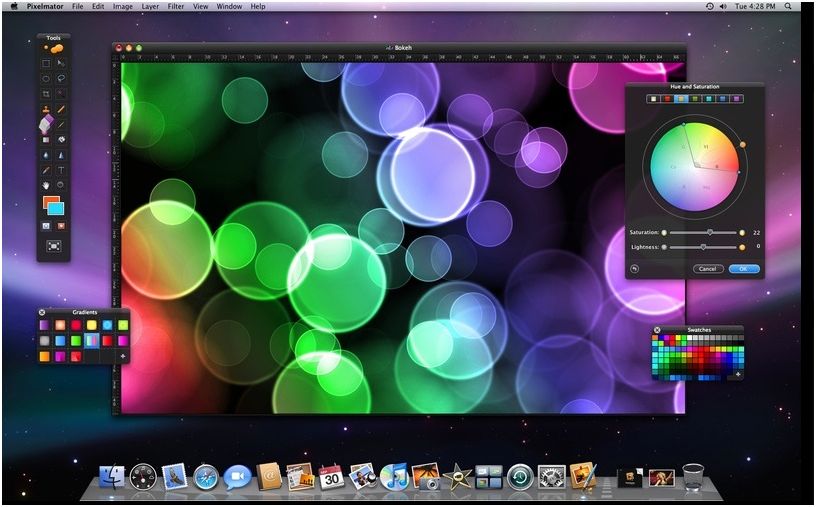This screenshot has width=816, height=507.
Task: Select the red color range in Hue and Saturation
Action: coord(668,99)
